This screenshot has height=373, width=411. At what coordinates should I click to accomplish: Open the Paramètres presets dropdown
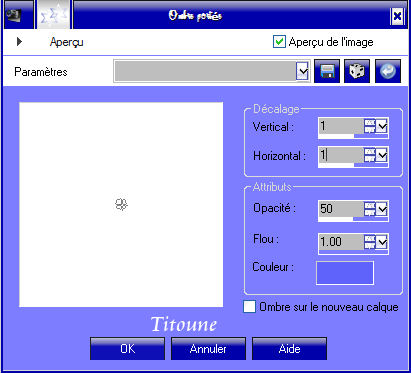click(x=302, y=71)
